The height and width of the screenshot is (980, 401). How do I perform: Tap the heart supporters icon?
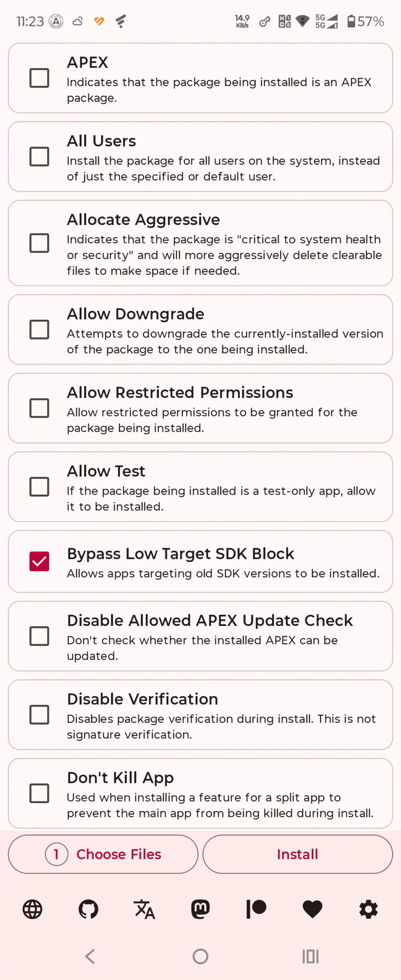coord(313,909)
